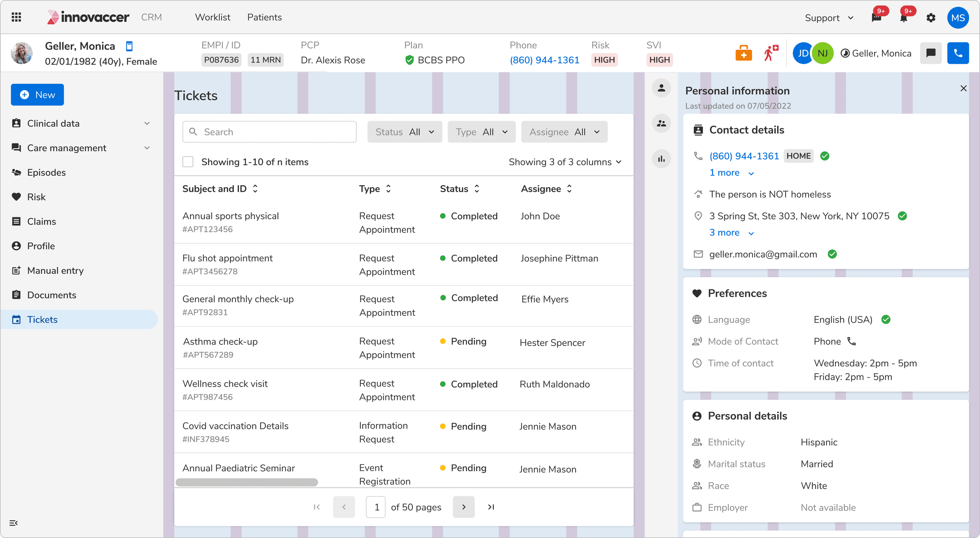Click the fall risk running person icon
The height and width of the screenshot is (538, 980).
(770, 53)
